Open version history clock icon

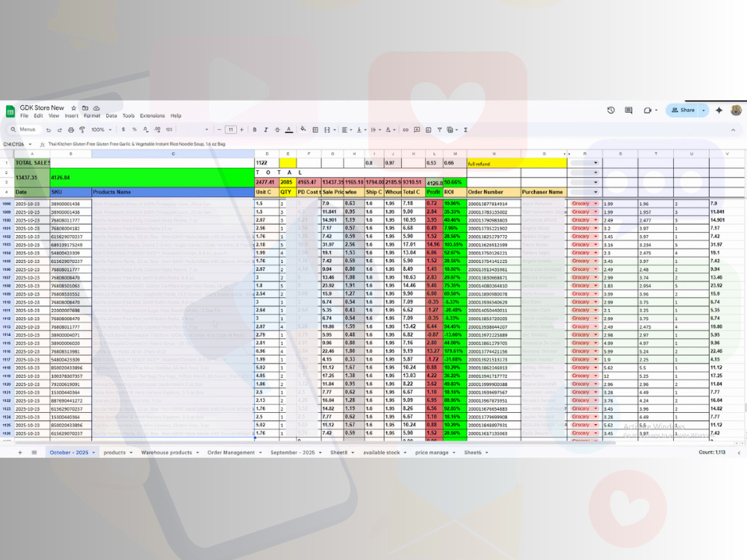(x=611, y=110)
